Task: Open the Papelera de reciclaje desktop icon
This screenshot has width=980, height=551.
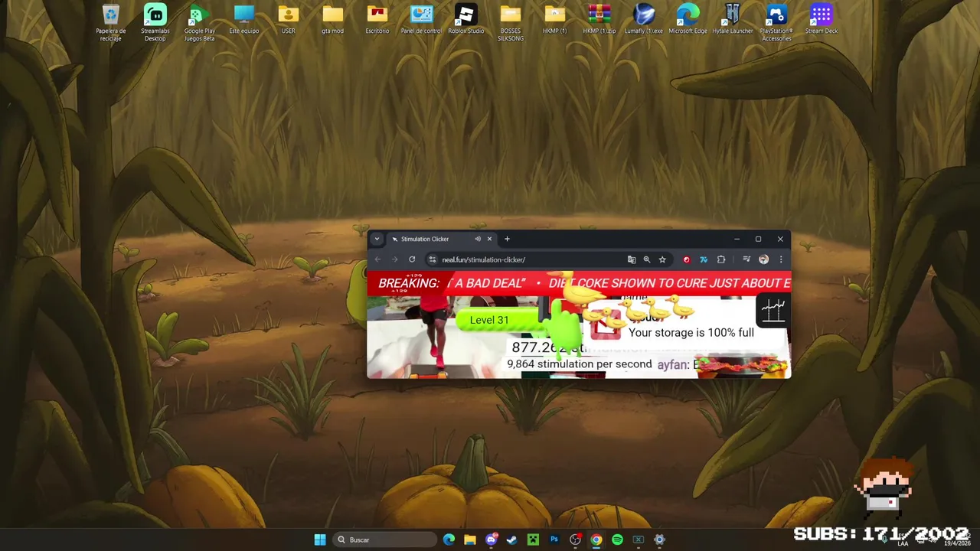Action: pos(111,22)
